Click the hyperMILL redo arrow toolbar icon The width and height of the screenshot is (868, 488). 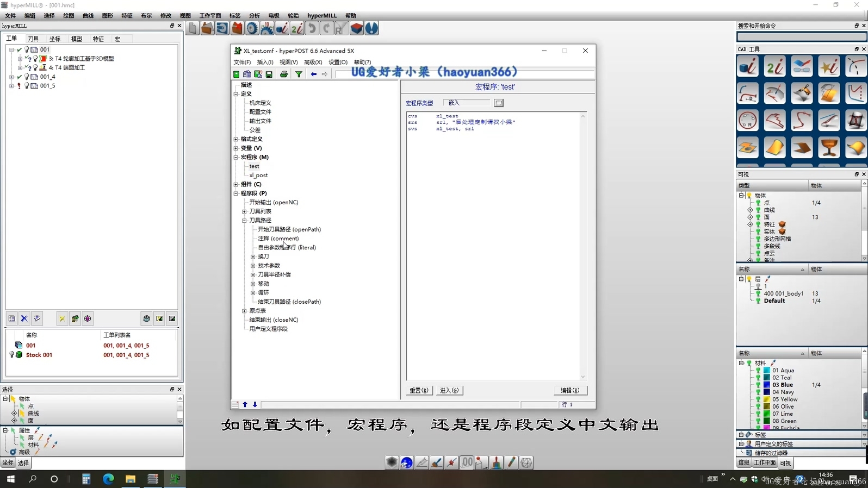pos(326,28)
